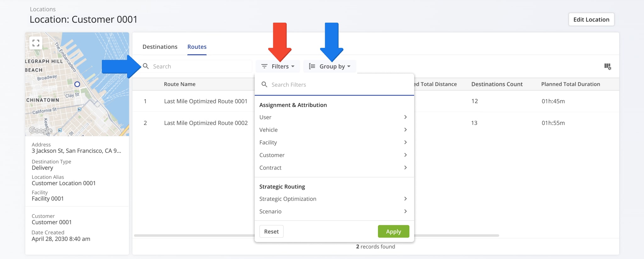The image size is (644, 259).
Task: Expand the Contract filter option
Action: pyautogui.click(x=334, y=167)
